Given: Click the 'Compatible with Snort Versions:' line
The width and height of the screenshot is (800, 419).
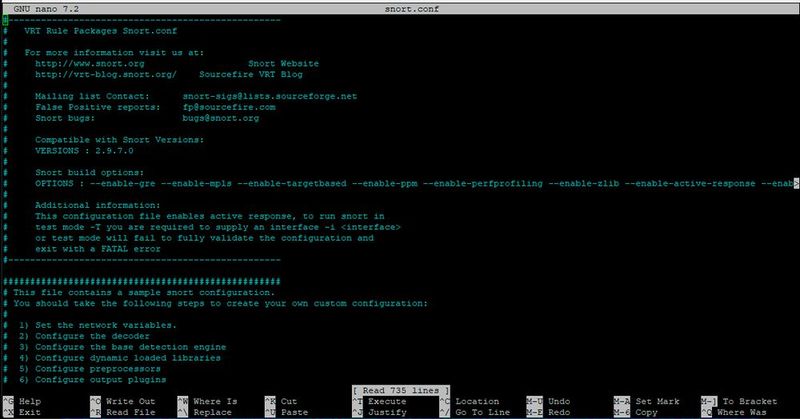Looking at the screenshot, I should point(119,140).
